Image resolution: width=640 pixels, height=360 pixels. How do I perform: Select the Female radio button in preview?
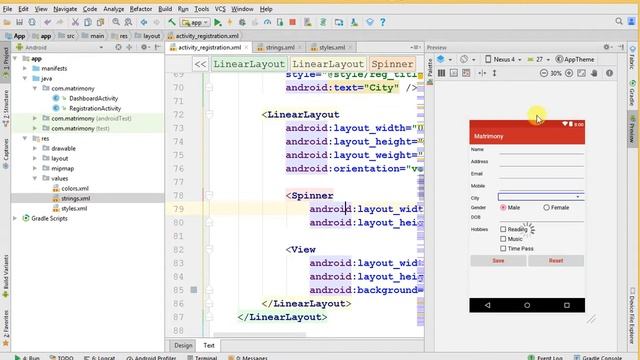546,208
